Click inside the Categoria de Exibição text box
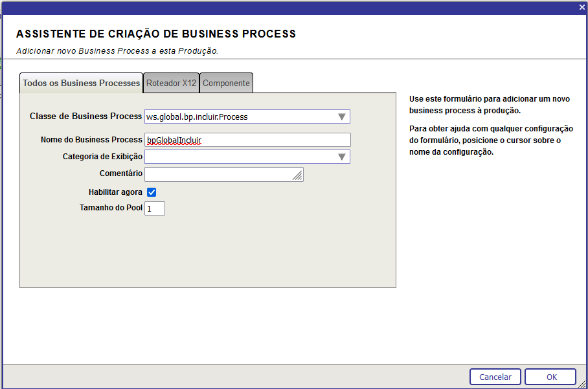This screenshot has height=389, width=588. [238, 157]
